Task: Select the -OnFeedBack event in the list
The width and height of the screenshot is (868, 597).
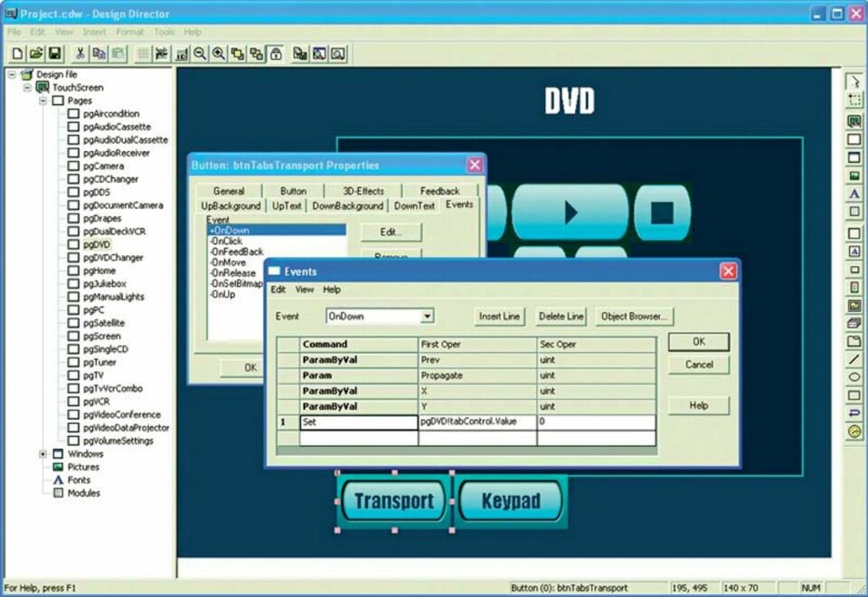Action: coord(236,251)
